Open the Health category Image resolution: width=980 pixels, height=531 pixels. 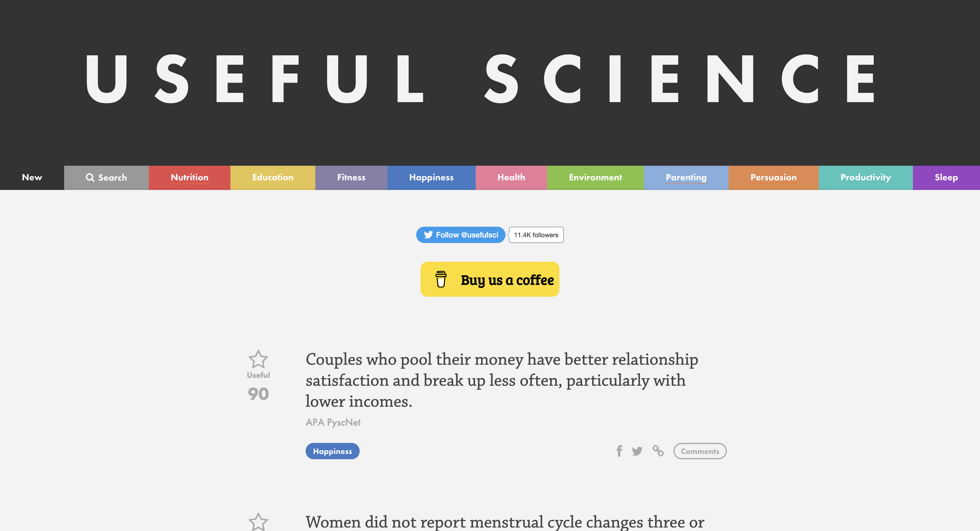(511, 177)
